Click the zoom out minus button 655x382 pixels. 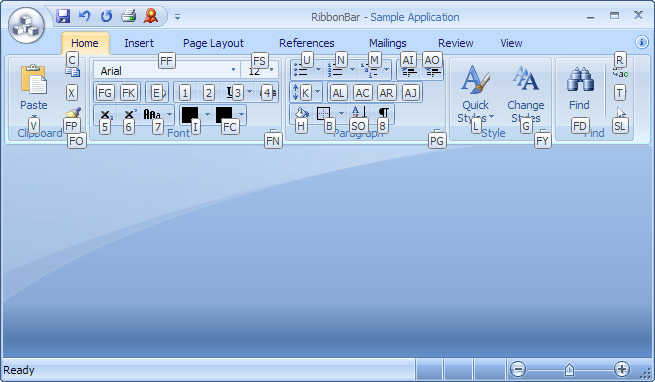(x=518, y=369)
